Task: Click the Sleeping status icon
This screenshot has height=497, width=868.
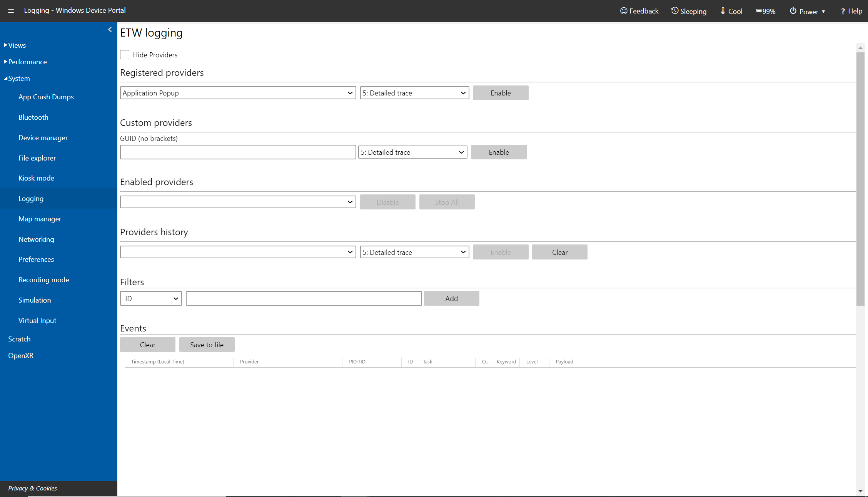Action: pos(674,11)
